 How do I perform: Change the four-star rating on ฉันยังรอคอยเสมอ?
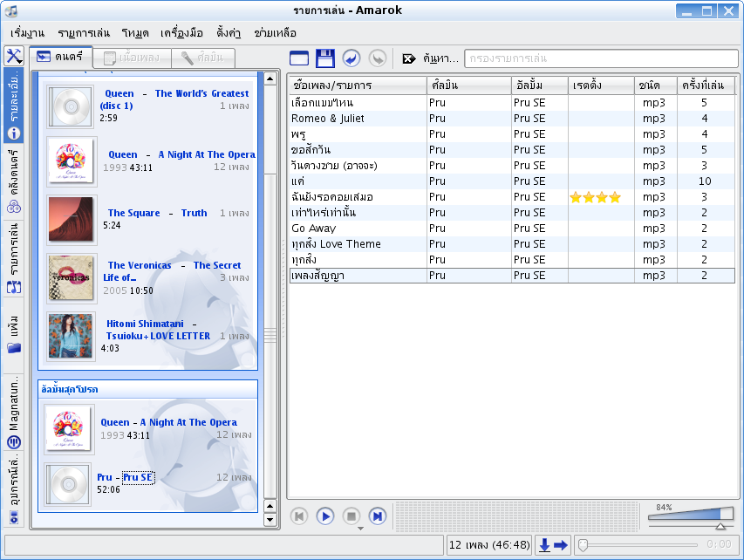click(595, 197)
